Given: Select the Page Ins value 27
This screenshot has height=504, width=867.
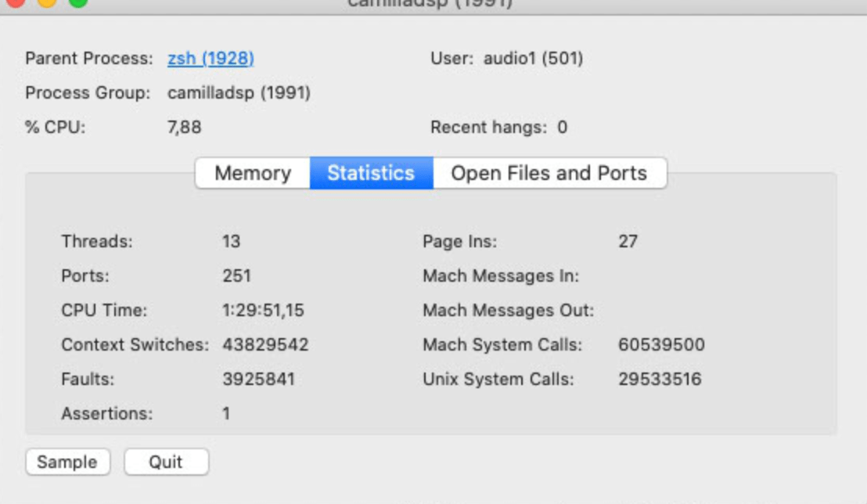Looking at the screenshot, I should pos(628,241).
